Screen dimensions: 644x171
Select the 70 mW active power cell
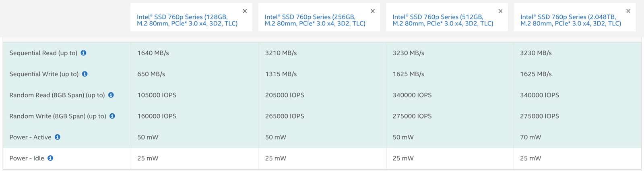[530, 137]
